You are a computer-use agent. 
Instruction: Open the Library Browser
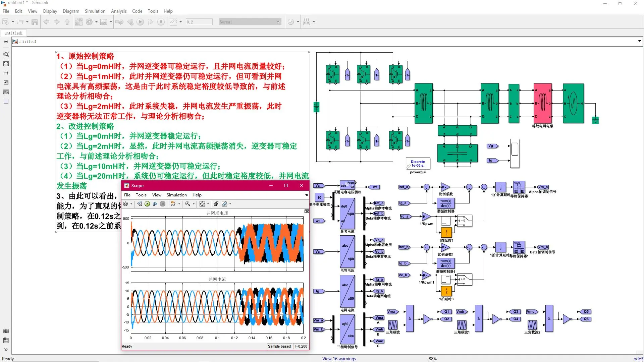click(79, 22)
